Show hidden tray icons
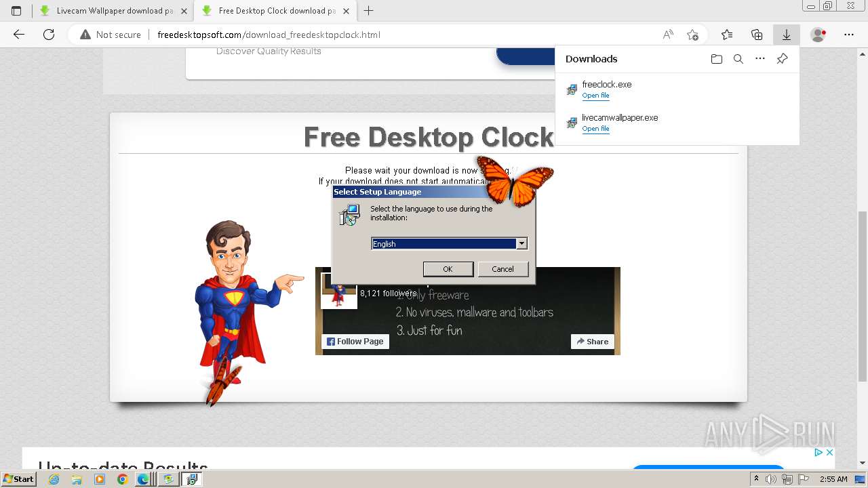 [757, 479]
